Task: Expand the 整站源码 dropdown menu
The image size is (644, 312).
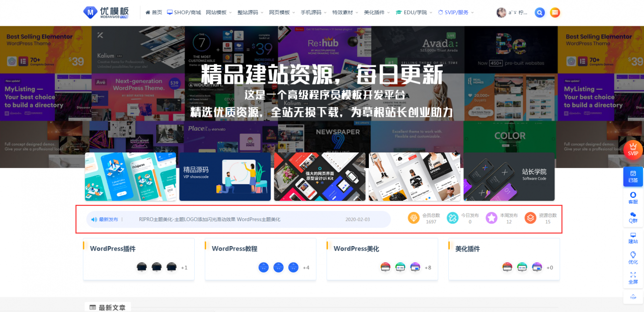Action: click(x=250, y=13)
